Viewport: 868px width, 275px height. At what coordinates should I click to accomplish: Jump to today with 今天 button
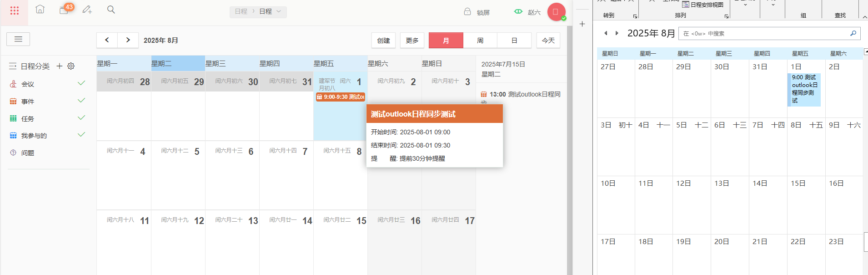point(548,41)
